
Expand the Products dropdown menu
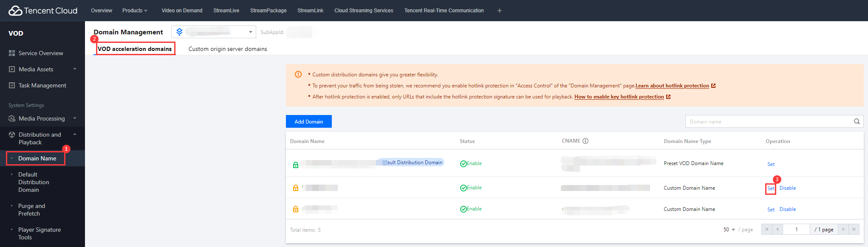pyautogui.click(x=135, y=11)
